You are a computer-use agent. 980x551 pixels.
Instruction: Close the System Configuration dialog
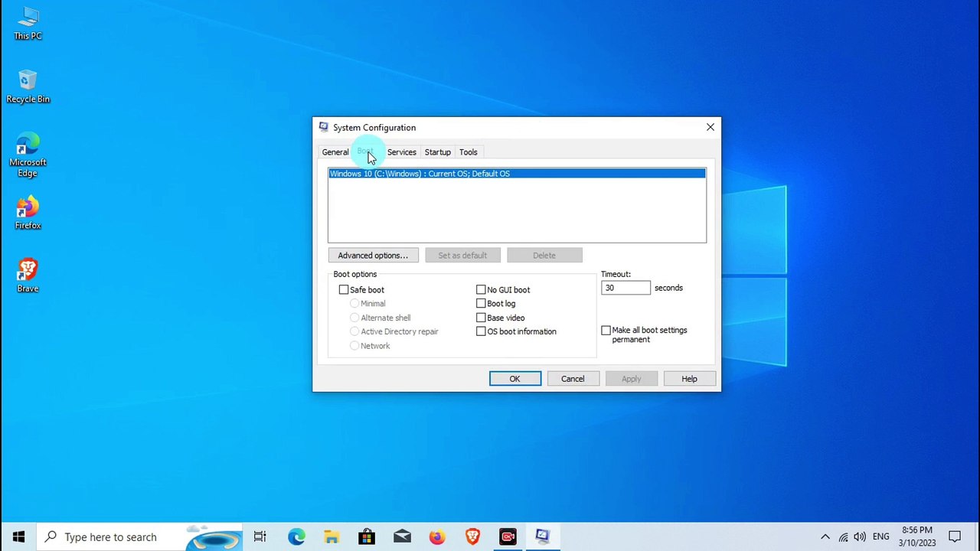710,127
